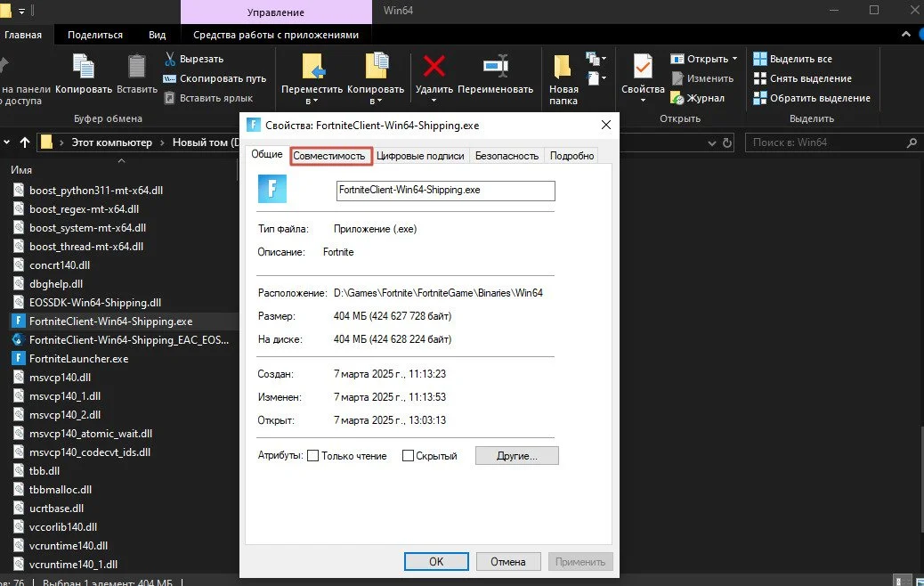
Task: Click the Имя column header
Action: 21,170
